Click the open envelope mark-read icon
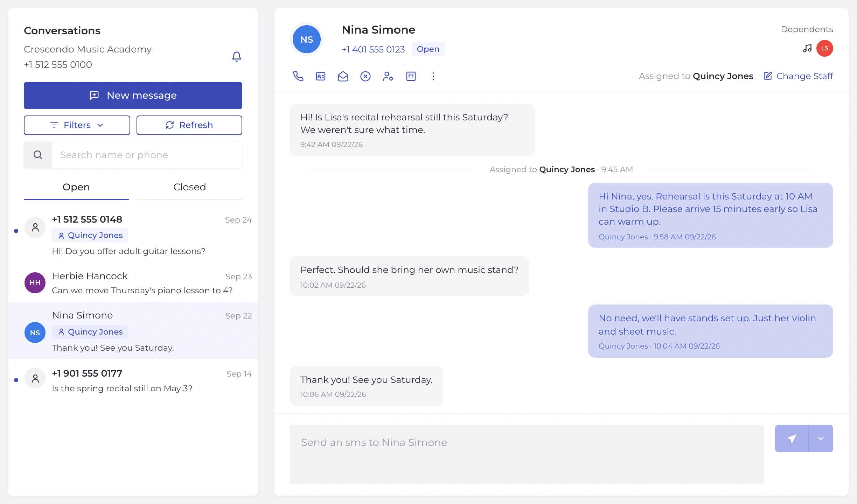 [x=343, y=76]
